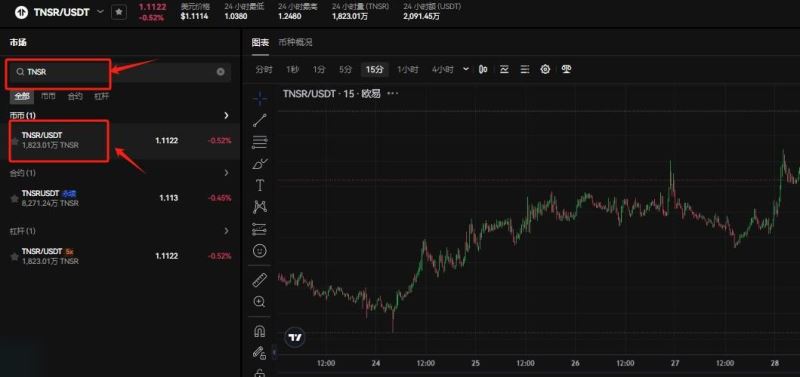Select the trend line drawing tool
Screen dimensions: 800x377
(260, 120)
